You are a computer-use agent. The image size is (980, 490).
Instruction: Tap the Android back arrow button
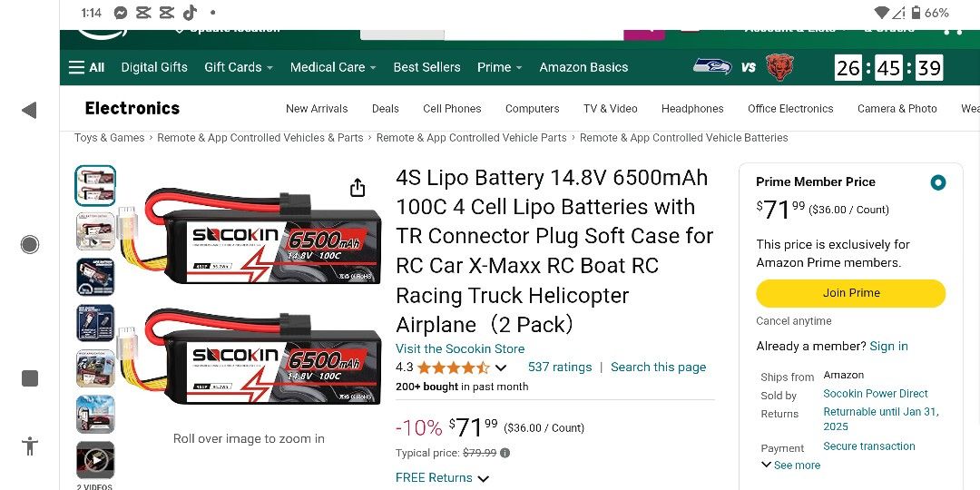pos(29,111)
